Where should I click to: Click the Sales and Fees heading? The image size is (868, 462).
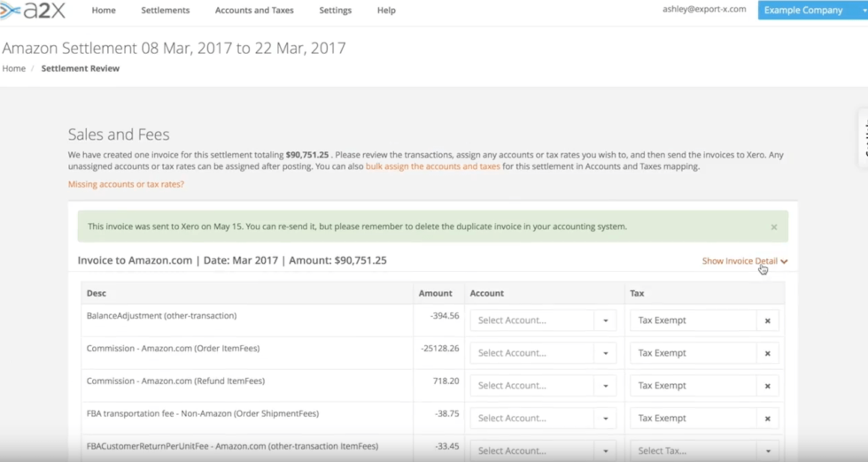[x=119, y=135]
